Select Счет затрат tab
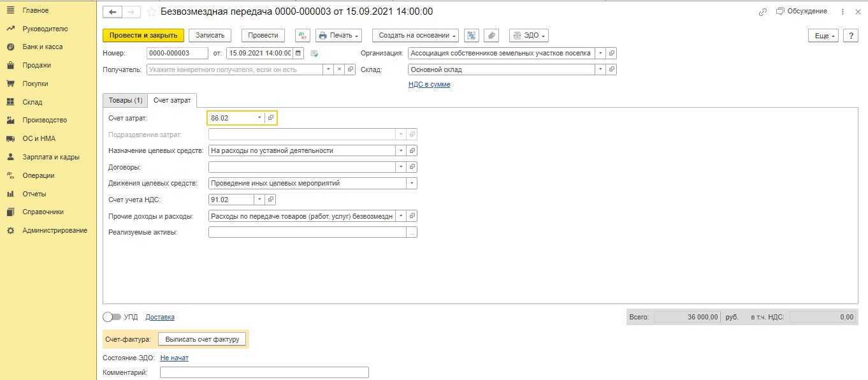 172,101
